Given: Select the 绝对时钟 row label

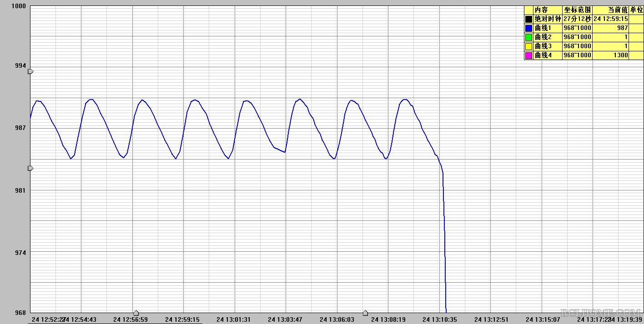Looking at the screenshot, I should (x=548, y=19).
